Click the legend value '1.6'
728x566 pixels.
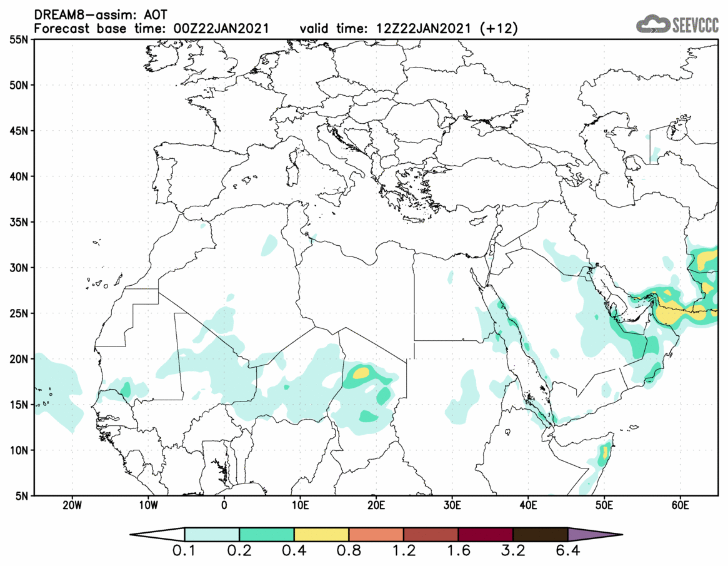point(459,551)
